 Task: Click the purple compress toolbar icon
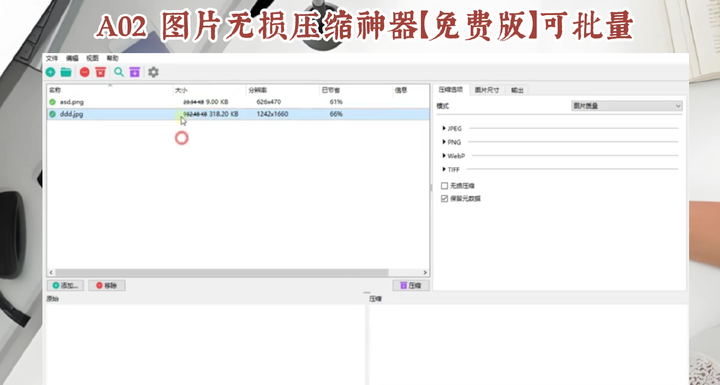coord(135,72)
